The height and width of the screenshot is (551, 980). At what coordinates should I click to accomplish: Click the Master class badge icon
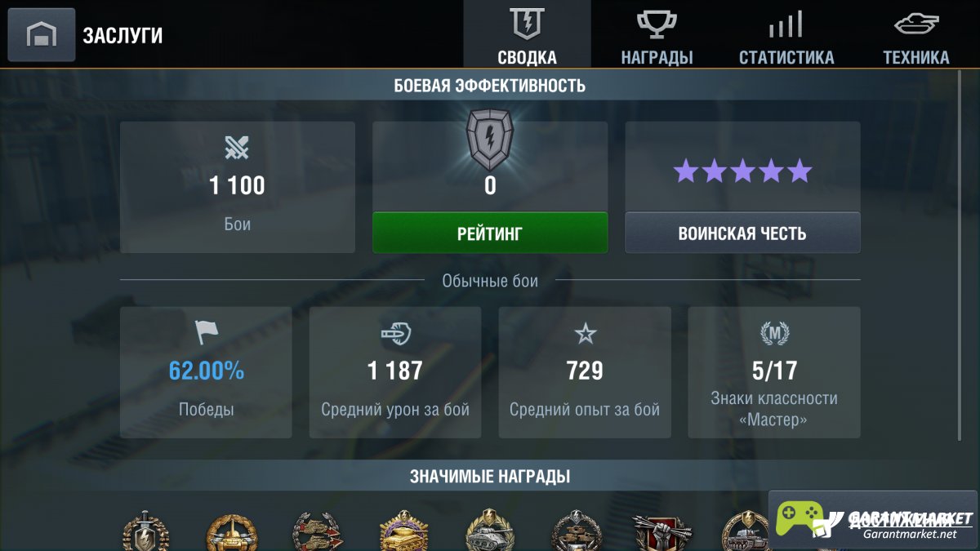click(774, 333)
